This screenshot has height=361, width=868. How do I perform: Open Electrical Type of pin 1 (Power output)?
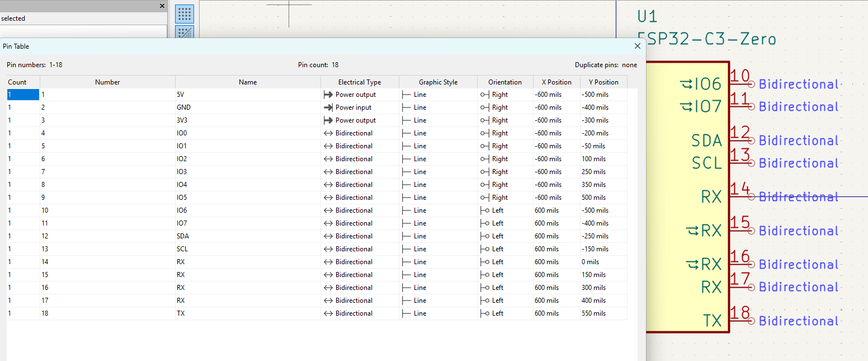pyautogui.click(x=360, y=95)
